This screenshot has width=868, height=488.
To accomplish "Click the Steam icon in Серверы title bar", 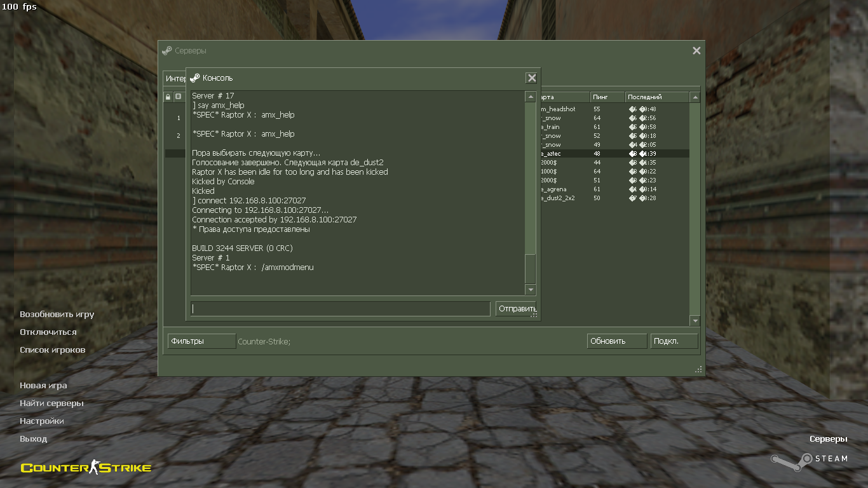I will (167, 51).
